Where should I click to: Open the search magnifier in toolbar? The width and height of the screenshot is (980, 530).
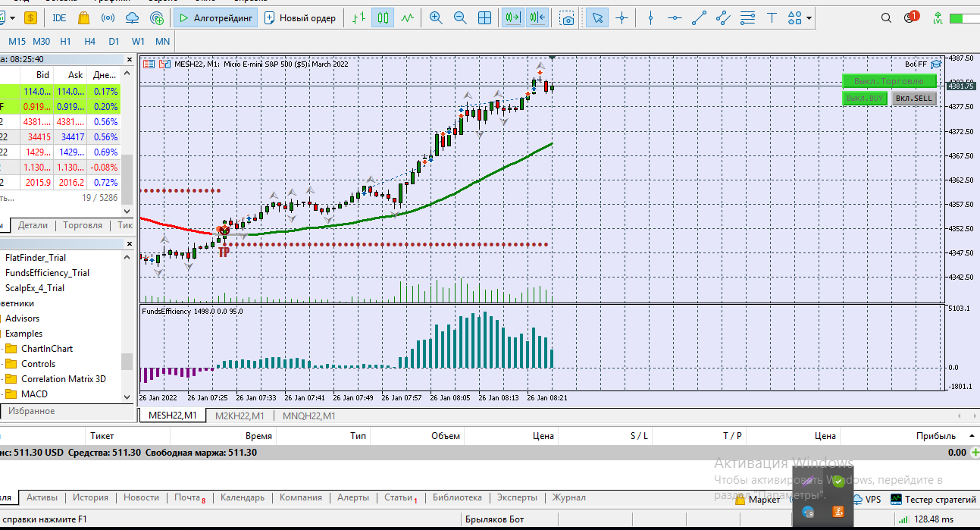(x=887, y=17)
